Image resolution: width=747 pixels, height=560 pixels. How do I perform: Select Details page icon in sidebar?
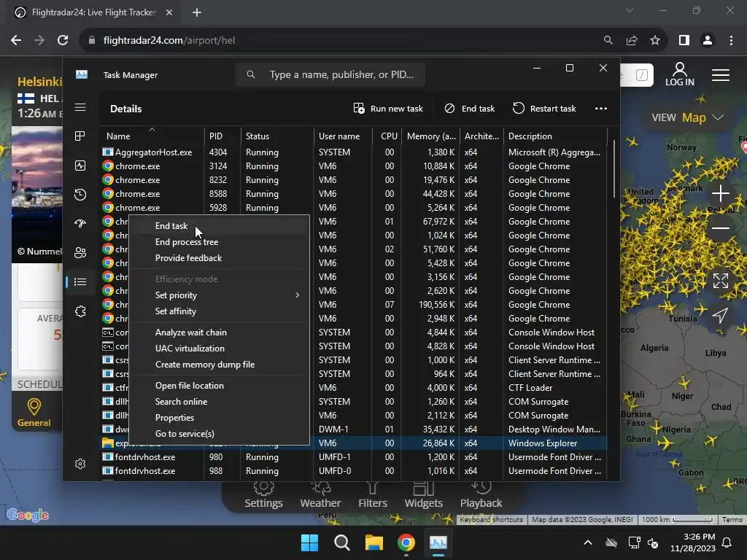[x=80, y=282]
